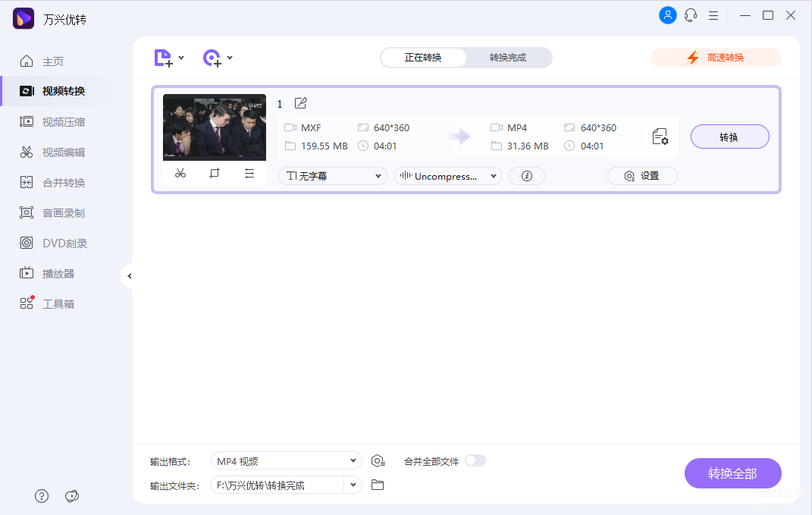This screenshot has height=515, width=812.
Task: Open the user account icon
Action: [x=667, y=15]
